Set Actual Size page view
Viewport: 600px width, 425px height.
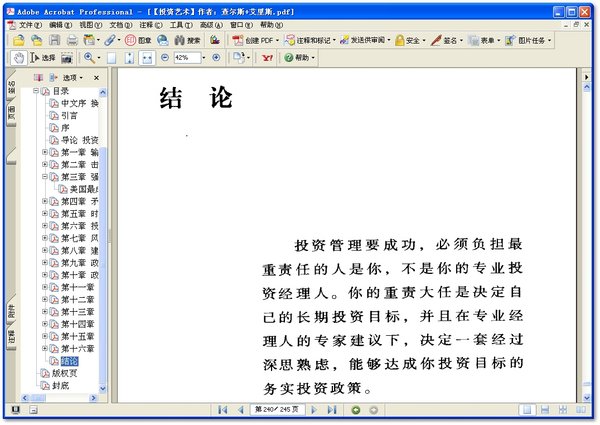click(x=111, y=58)
